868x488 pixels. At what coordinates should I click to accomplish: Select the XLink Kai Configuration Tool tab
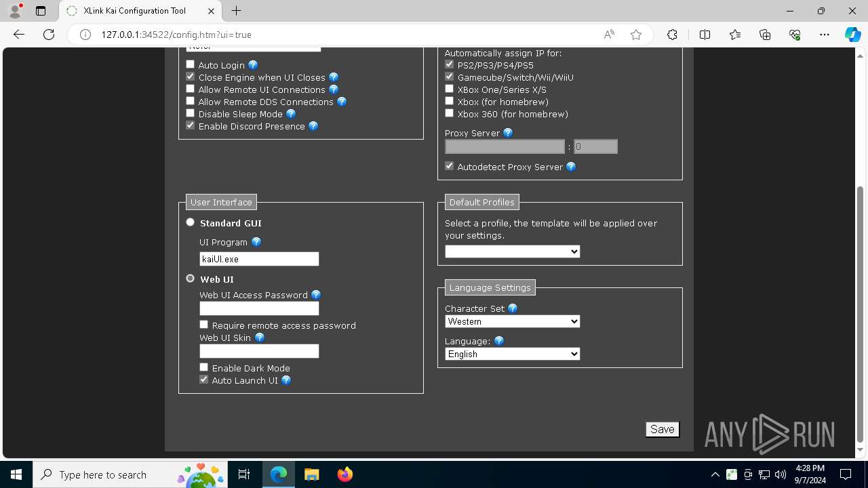140,11
